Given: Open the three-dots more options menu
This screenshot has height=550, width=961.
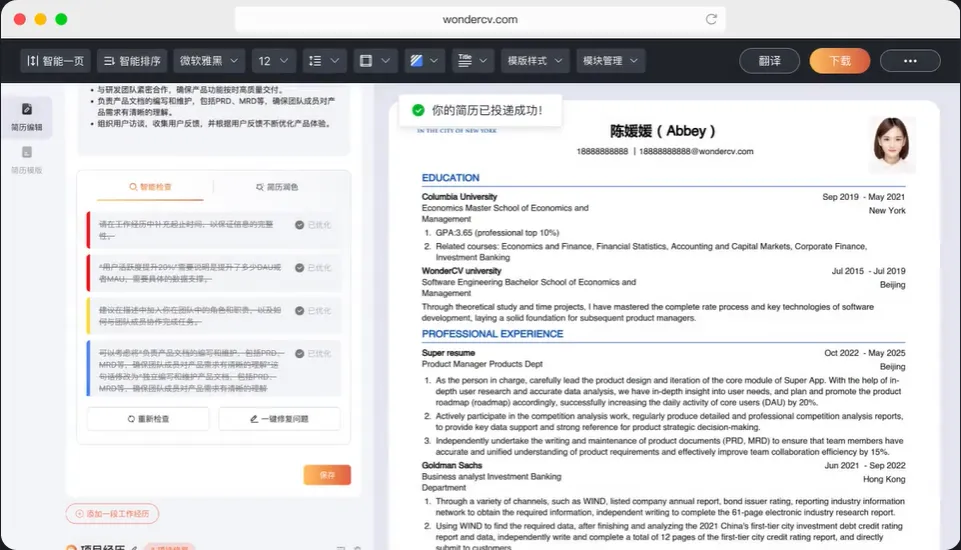Looking at the screenshot, I should [910, 61].
